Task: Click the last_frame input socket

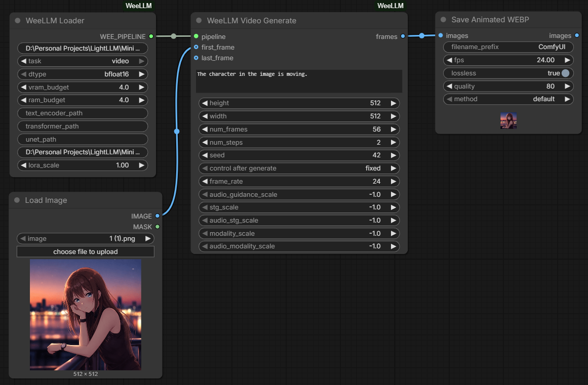Action: tap(196, 58)
